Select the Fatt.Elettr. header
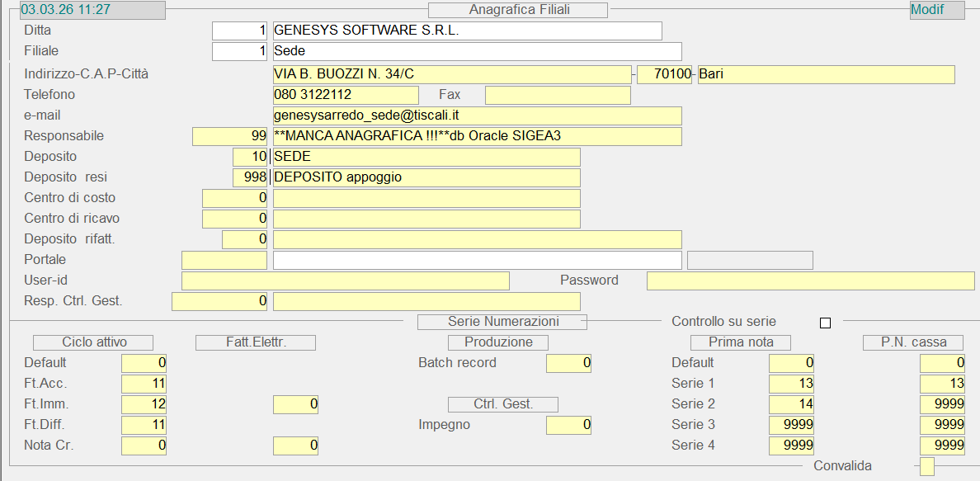Image resolution: width=980 pixels, height=481 pixels. [256, 342]
